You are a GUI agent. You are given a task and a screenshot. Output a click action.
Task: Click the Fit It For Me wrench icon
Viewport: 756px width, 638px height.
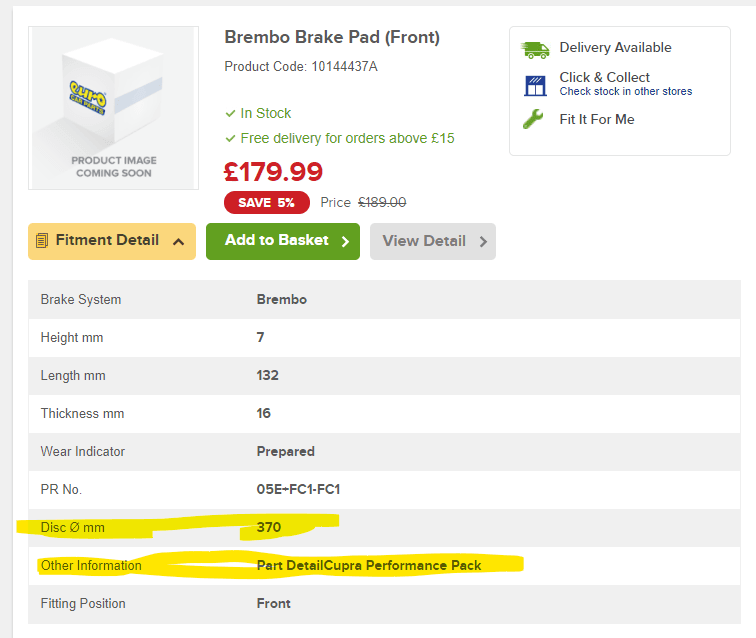pyautogui.click(x=535, y=120)
